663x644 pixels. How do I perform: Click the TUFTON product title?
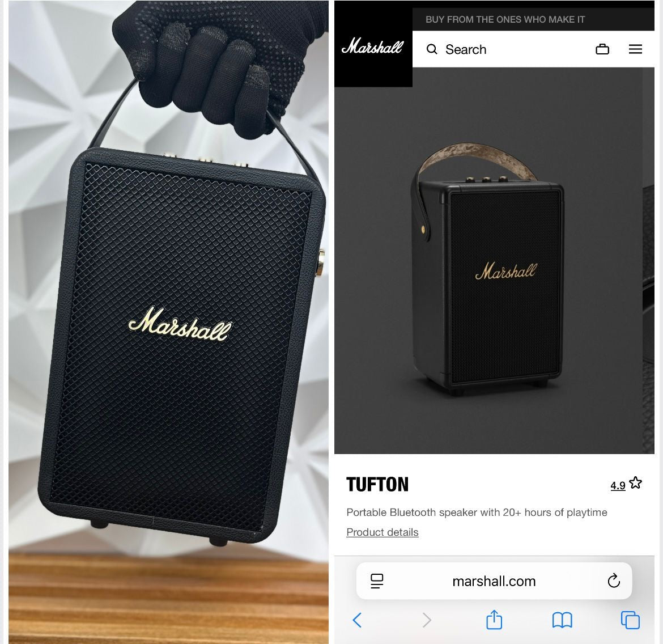coord(377,485)
